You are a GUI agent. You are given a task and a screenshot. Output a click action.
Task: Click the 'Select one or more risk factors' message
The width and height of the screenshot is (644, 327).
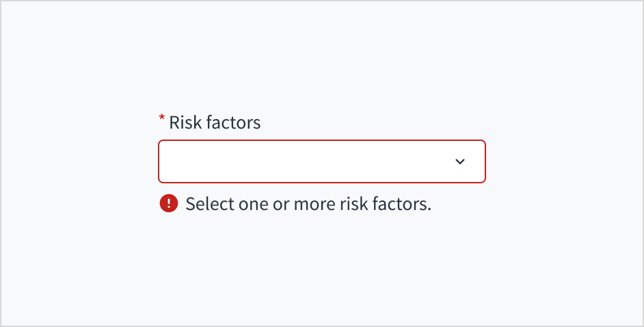[x=308, y=204]
